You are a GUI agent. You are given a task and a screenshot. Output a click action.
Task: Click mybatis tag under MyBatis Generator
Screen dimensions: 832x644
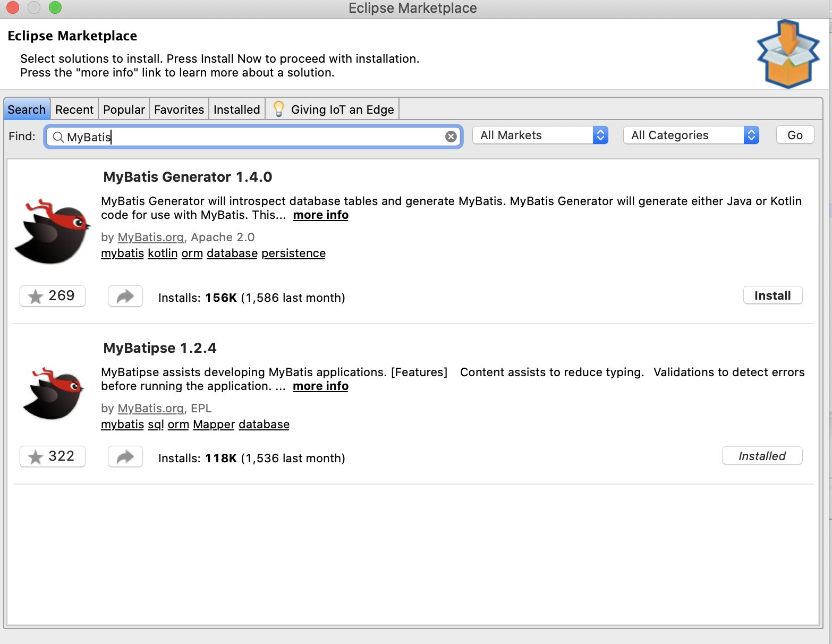point(122,253)
